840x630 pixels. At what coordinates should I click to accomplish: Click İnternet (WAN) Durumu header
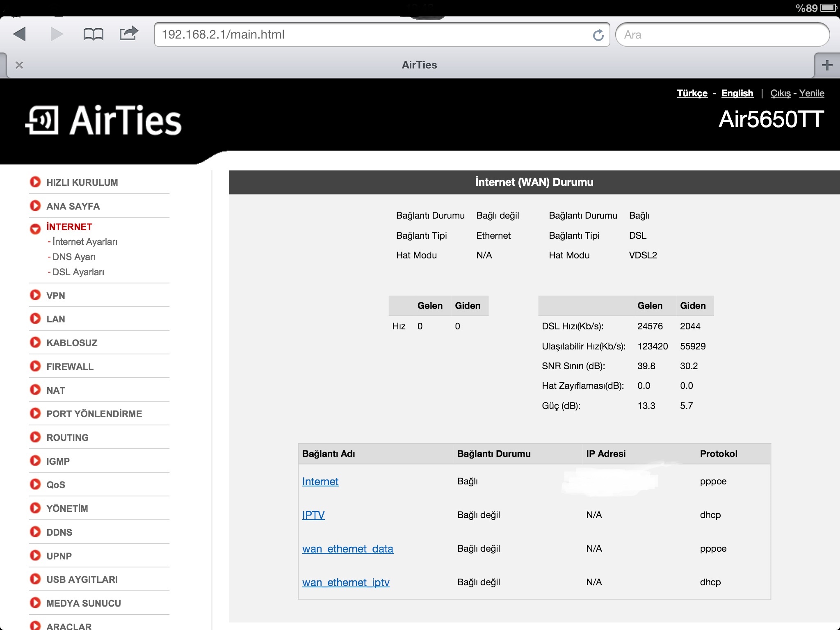point(534,182)
